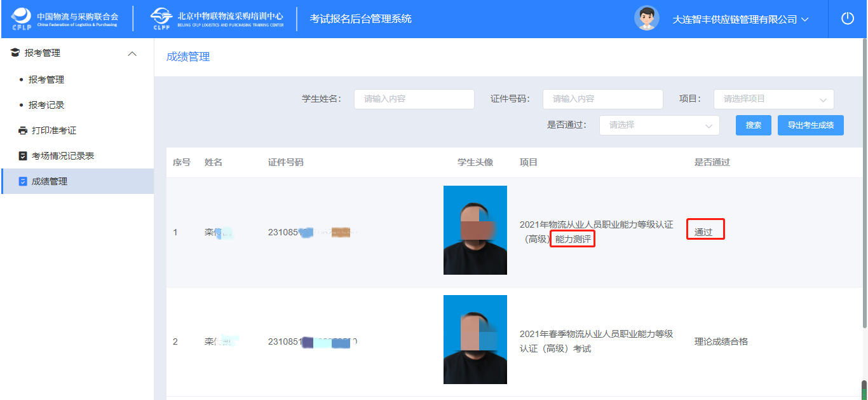This screenshot has width=868, height=400.
Task: Click the user avatar in the header
Action: pos(647,18)
